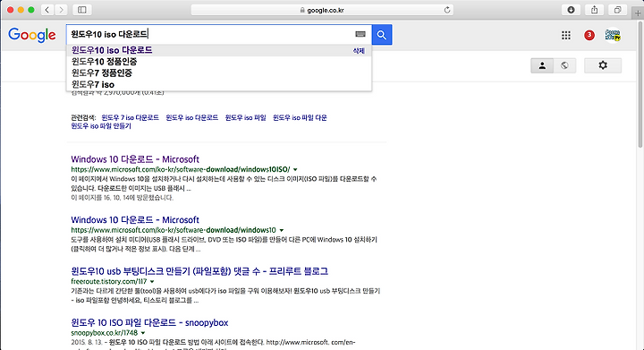644x350 pixels.
Task: Show all tabs overview button
Action: tap(617, 10)
